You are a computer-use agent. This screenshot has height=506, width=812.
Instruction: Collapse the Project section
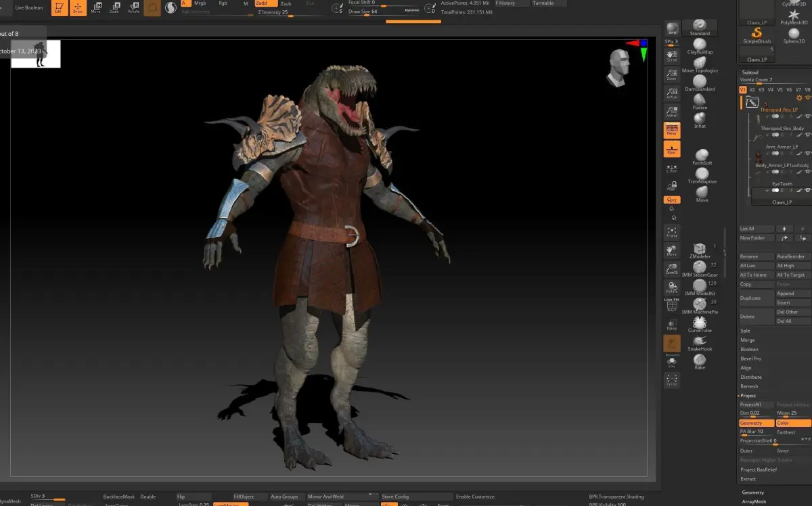[x=748, y=396]
